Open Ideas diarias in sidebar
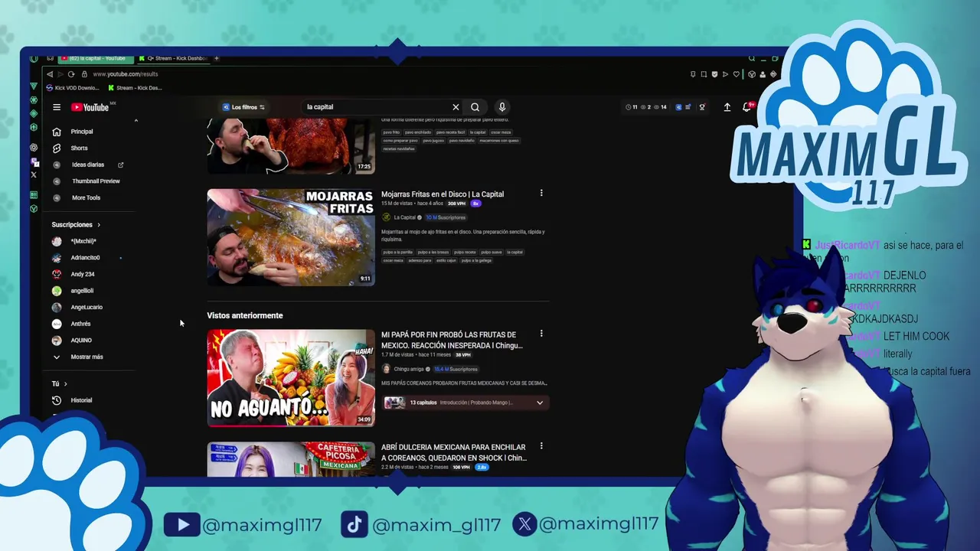Viewport: 980px width, 551px height. coord(87,165)
